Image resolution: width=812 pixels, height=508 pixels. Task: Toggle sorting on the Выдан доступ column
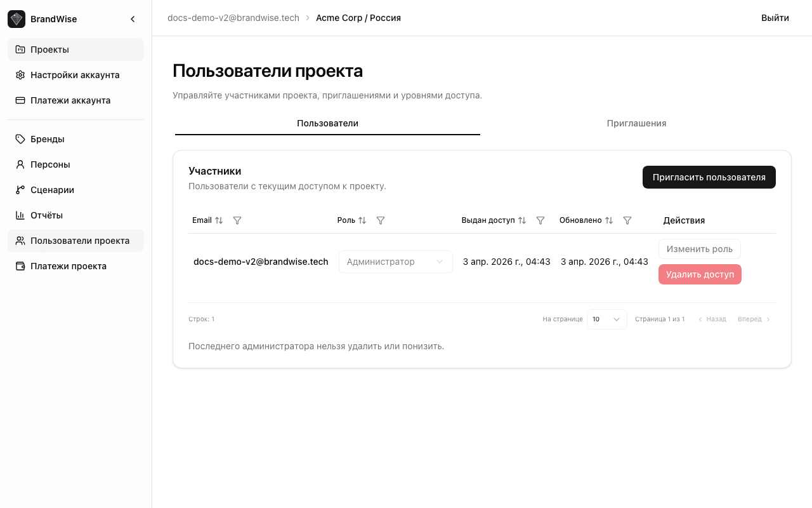(x=522, y=220)
